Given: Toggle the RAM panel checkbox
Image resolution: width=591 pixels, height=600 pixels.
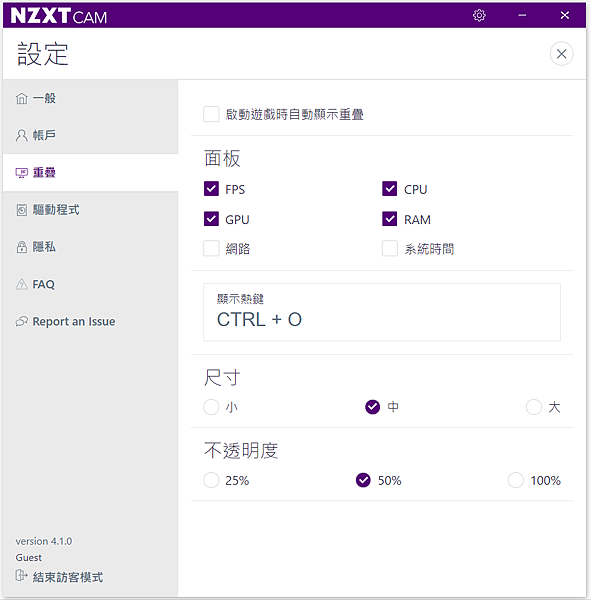Looking at the screenshot, I should (390, 219).
